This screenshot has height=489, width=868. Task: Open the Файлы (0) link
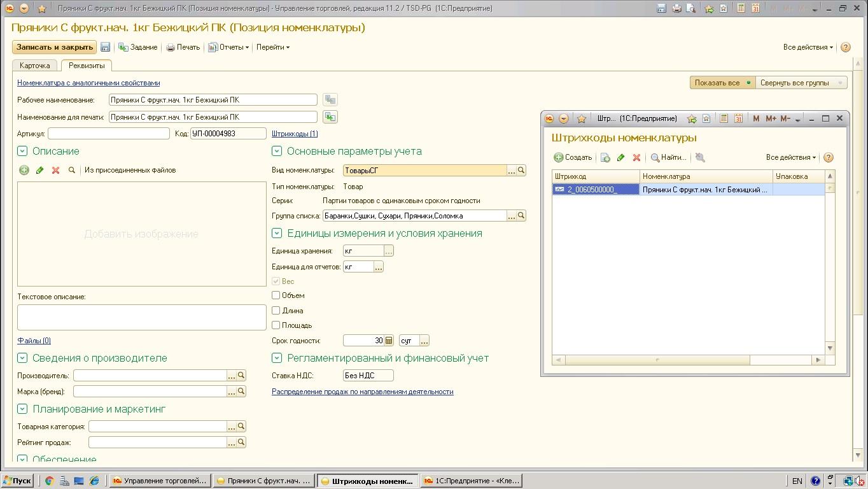[34, 341]
